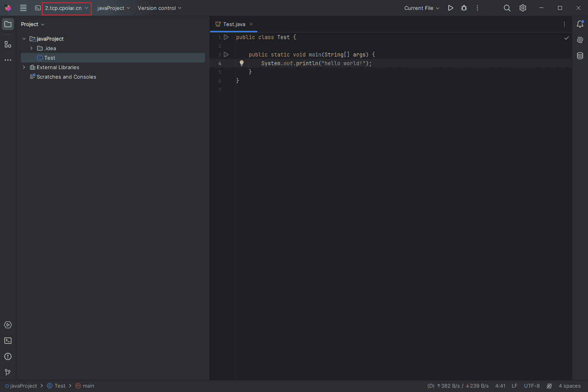
Task: Click the Debug button in the toolbar
Action: (464, 8)
